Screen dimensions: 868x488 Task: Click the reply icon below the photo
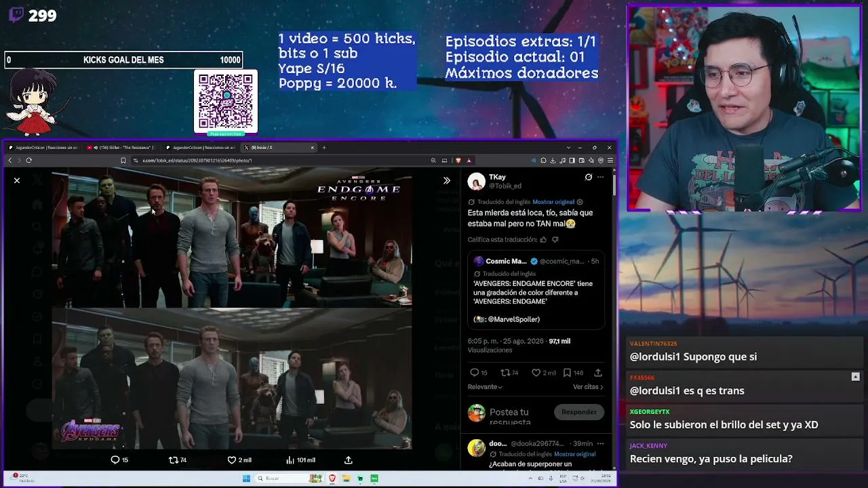click(x=115, y=460)
